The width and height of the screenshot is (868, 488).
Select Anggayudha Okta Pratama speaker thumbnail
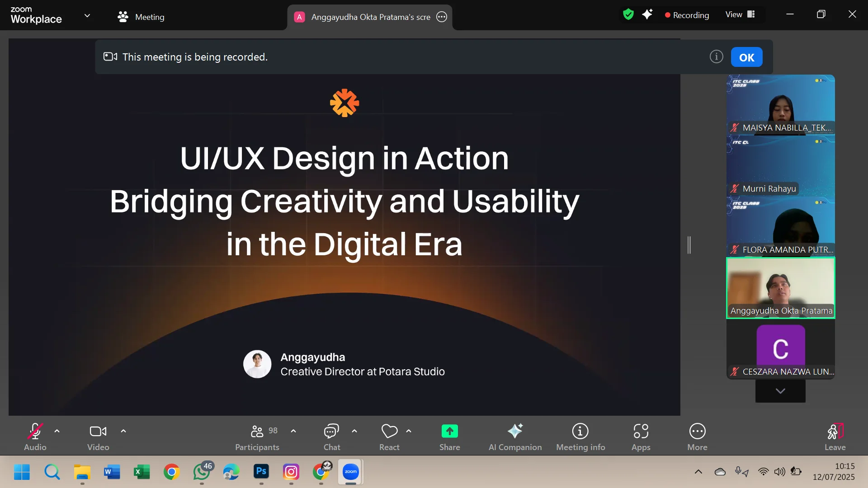tap(780, 288)
